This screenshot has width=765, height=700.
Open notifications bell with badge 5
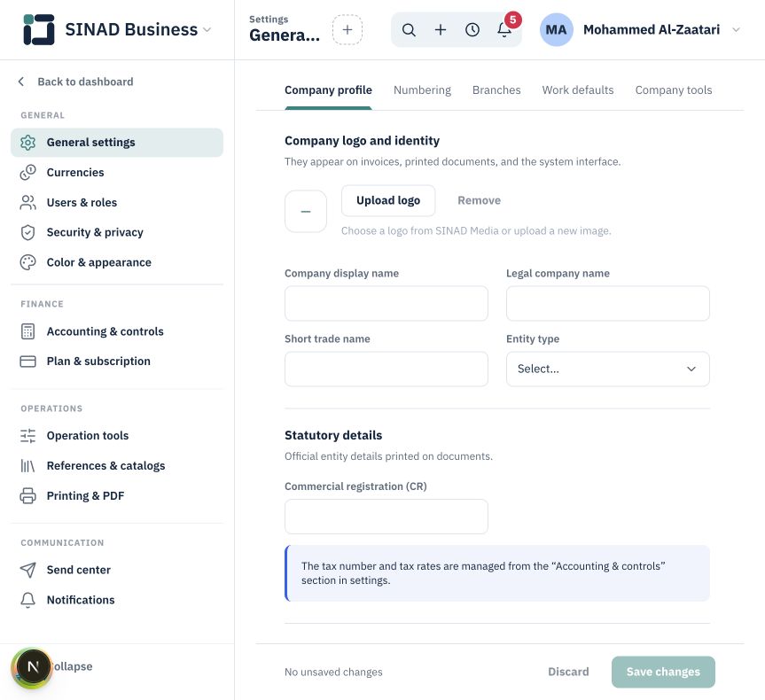pos(504,30)
